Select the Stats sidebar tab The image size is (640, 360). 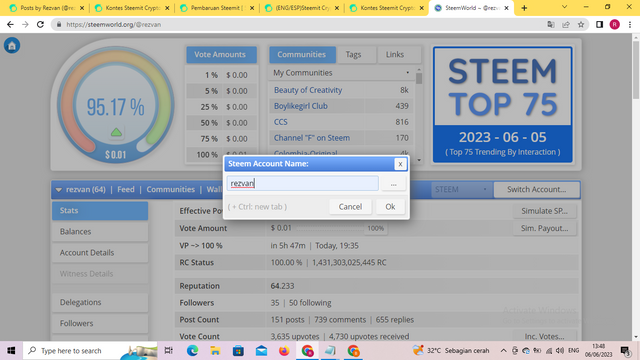coord(100,211)
